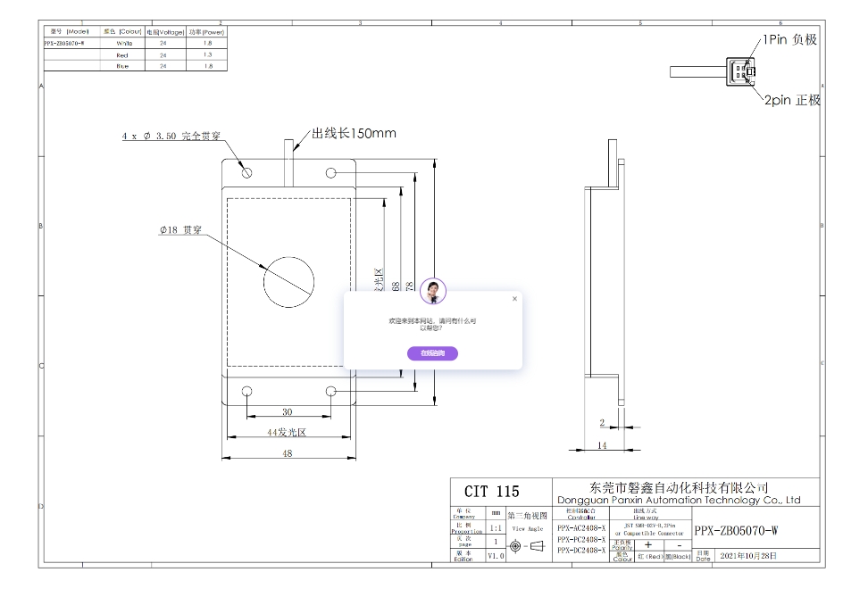
Task: Click the 出线长150mm annotation
Action: [354, 134]
